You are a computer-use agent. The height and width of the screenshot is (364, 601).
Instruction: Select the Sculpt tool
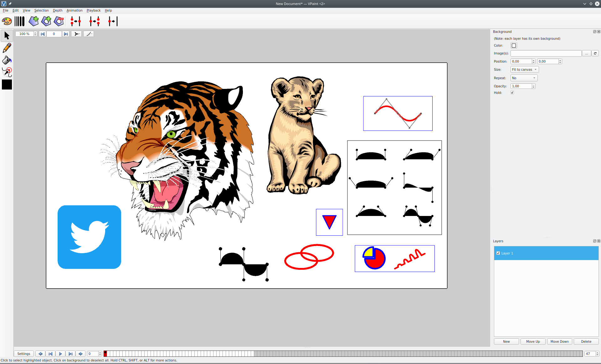(7, 72)
